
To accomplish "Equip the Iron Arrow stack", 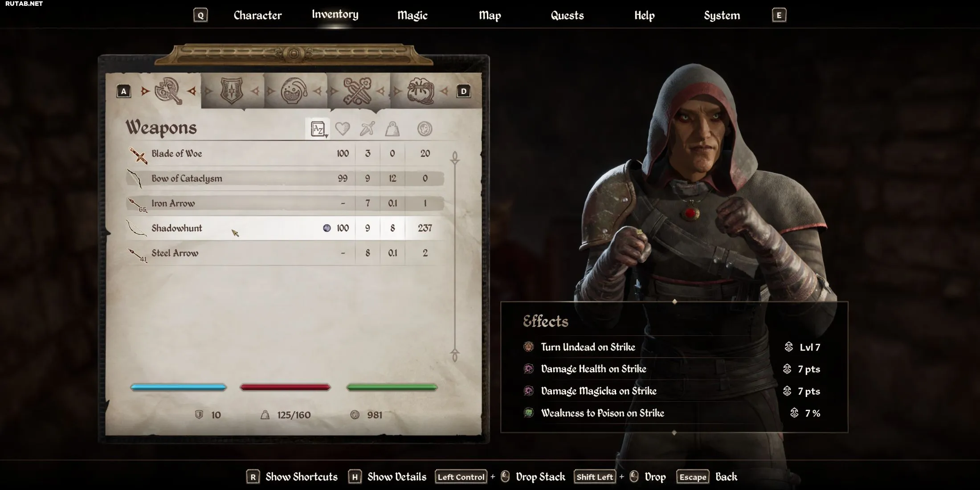I will [285, 203].
